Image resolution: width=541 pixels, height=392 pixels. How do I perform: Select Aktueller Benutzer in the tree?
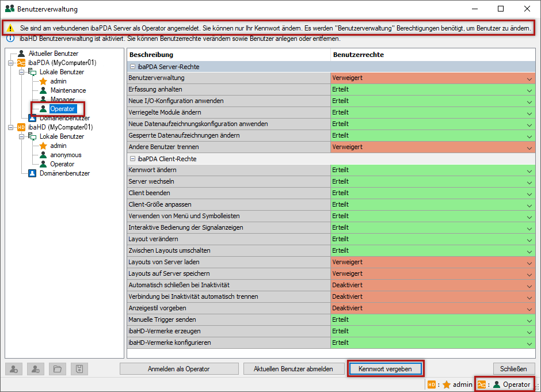53,54
